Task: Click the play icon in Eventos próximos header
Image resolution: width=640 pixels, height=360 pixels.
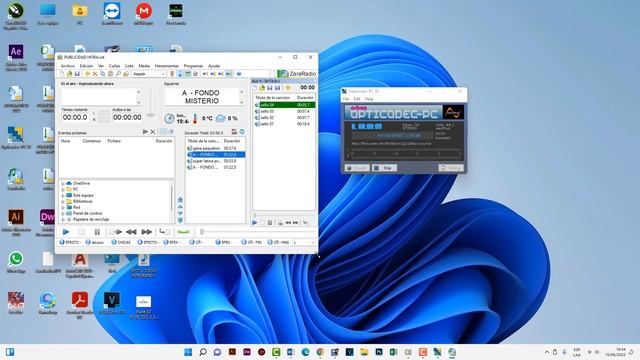Action: 145,132
